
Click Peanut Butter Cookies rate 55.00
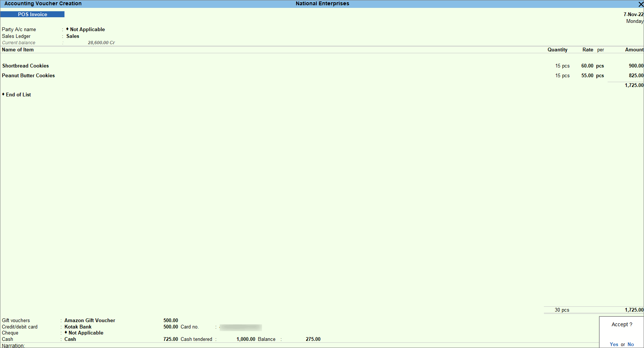tap(587, 75)
